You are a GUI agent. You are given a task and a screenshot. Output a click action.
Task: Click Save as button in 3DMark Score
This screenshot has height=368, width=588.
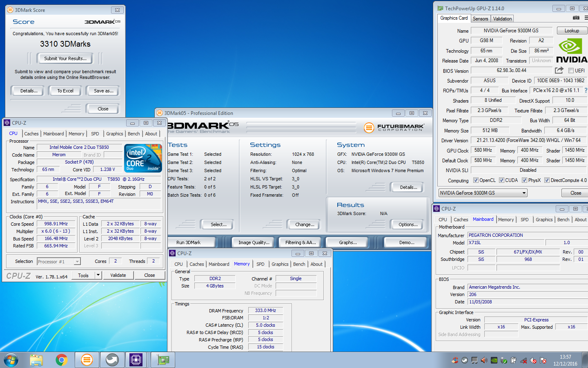click(104, 91)
